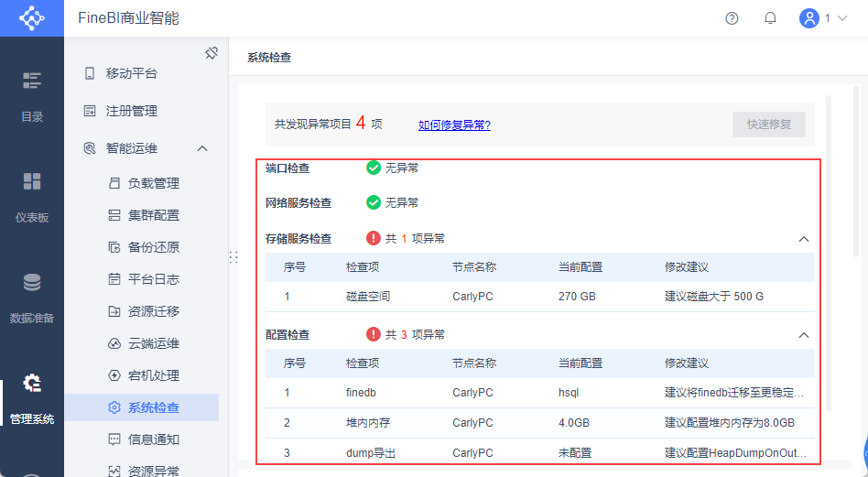The width and height of the screenshot is (868, 477).
Task: Collapse the 智能运维 menu group
Action: (x=202, y=148)
